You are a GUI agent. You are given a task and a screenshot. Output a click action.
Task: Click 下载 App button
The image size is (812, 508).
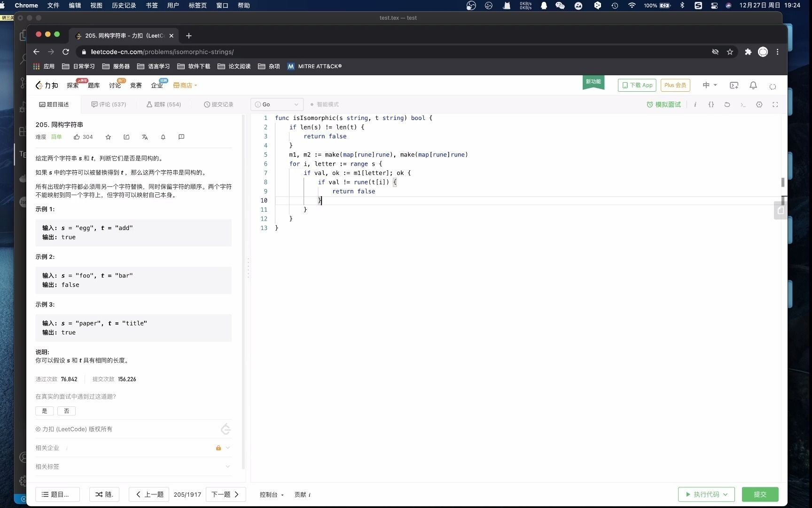point(637,85)
